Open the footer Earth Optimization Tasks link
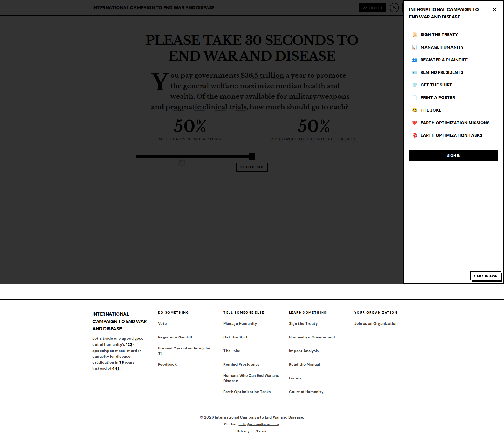Screen dimensions: 504x444 pyautogui.click(x=247, y=392)
